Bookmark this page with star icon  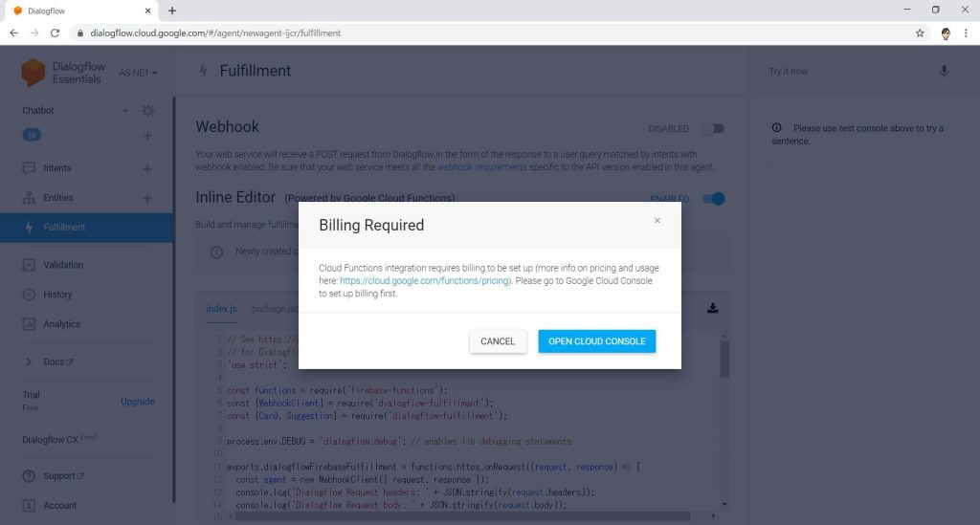[x=920, y=33]
